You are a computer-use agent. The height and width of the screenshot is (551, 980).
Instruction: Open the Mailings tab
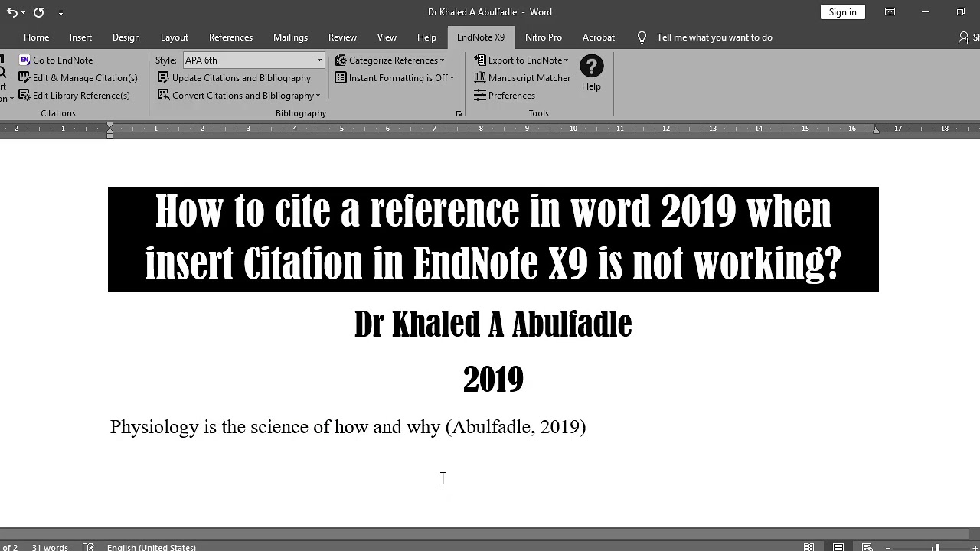[x=290, y=37]
